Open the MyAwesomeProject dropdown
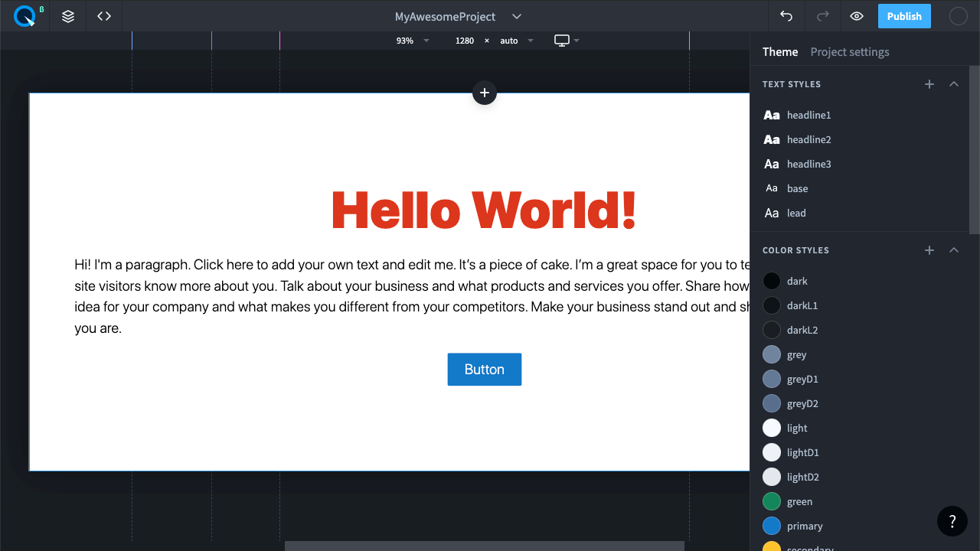Screen dimensions: 980x551 coord(517,17)
